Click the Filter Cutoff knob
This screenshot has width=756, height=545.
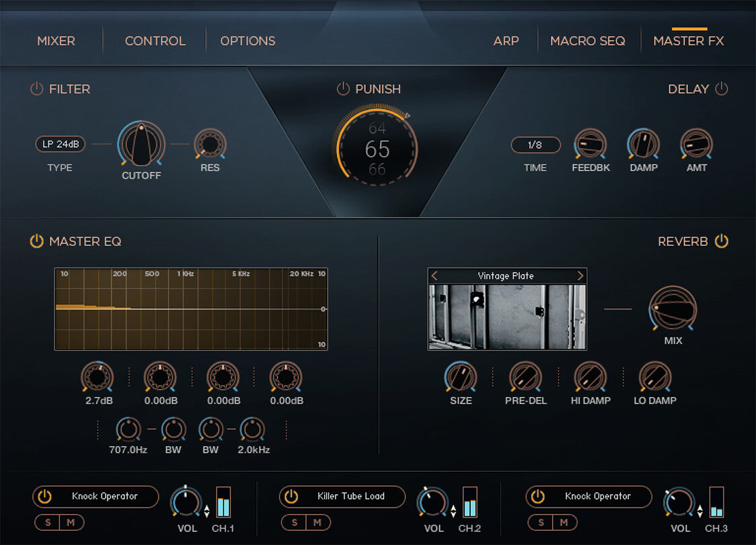click(141, 144)
